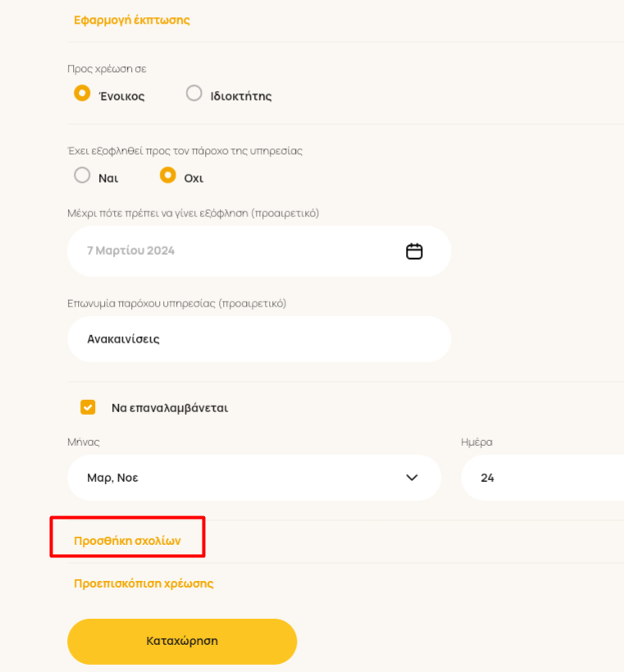Focus the 7 Μαρτίου 2024 date field
The width and height of the screenshot is (624, 672).
tap(259, 251)
